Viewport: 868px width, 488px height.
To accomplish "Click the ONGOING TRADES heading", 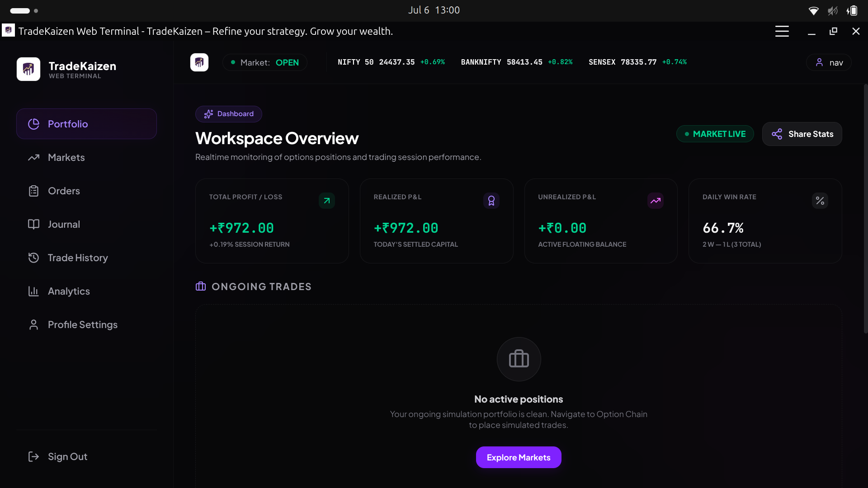I will (261, 286).
